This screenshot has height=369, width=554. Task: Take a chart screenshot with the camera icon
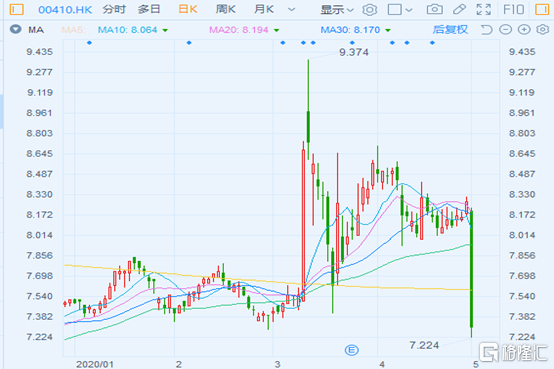435,9
